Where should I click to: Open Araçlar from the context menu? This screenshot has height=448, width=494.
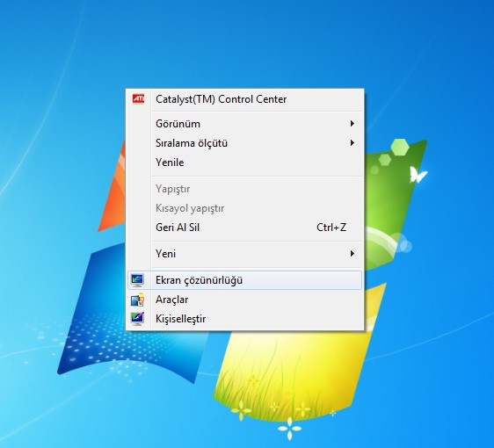click(244, 300)
